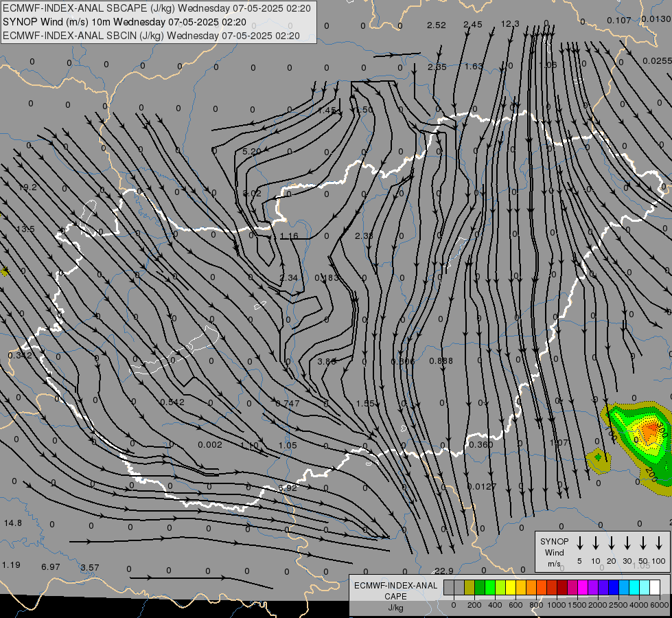672x618 pixels.
Task: Click the 0.888 value on the map
Action: [x=441, y=361]
